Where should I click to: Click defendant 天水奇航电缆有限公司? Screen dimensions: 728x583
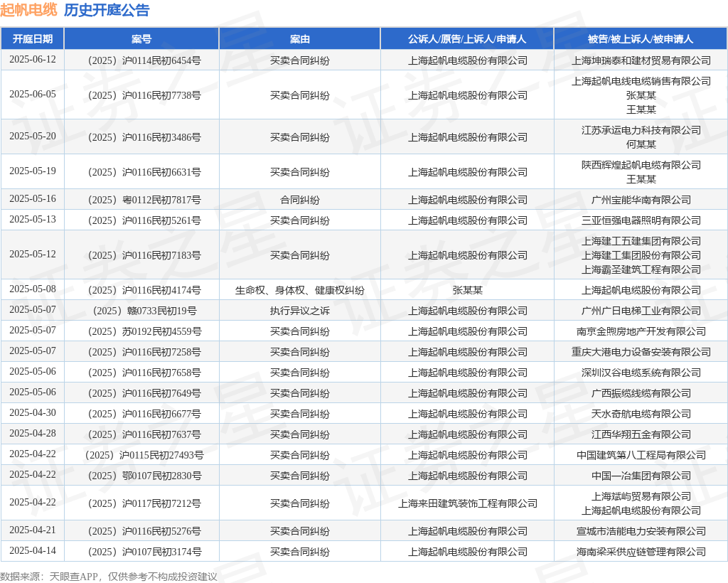point(641,414)
